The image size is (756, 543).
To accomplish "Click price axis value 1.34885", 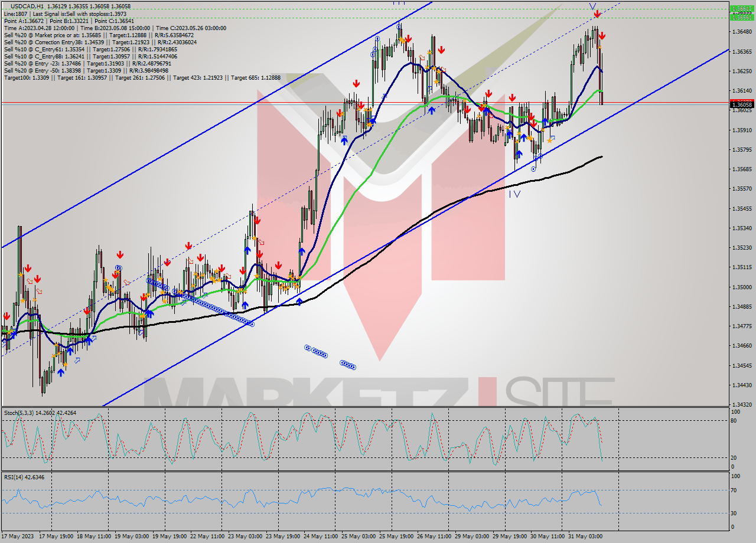I will click(x=742, y=306).
